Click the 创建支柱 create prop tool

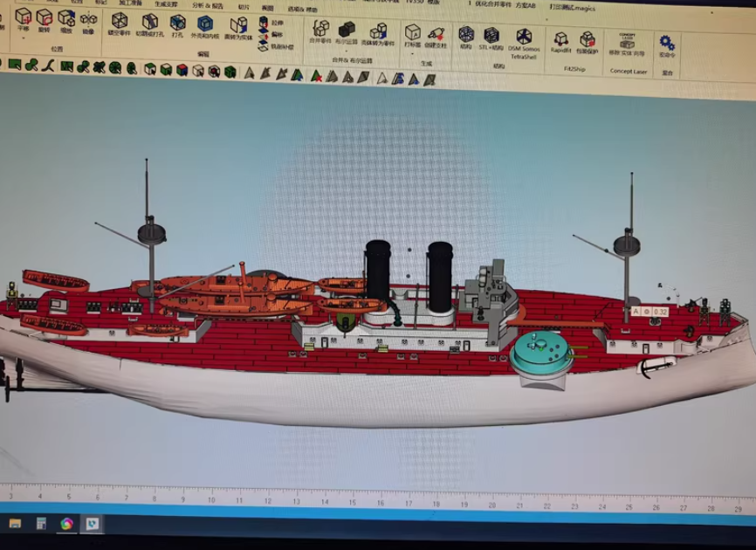tap(436, 36)
